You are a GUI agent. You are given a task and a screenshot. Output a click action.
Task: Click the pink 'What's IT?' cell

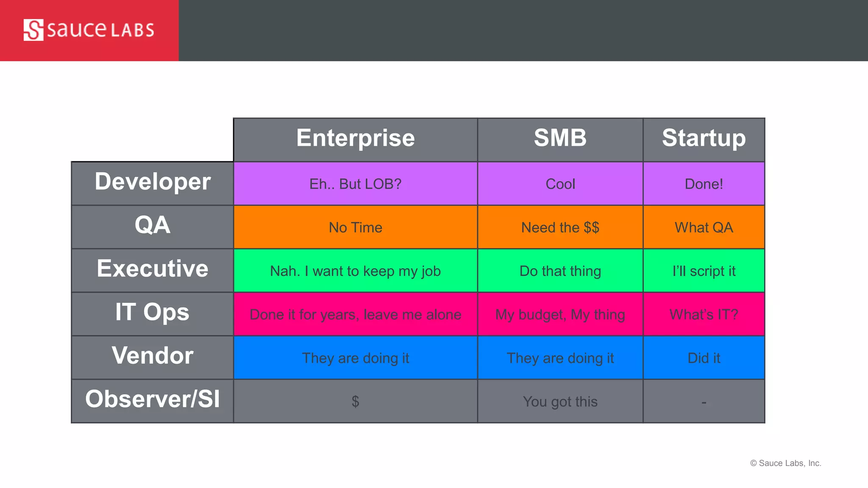pyautogui.click(x=704, y=314)
